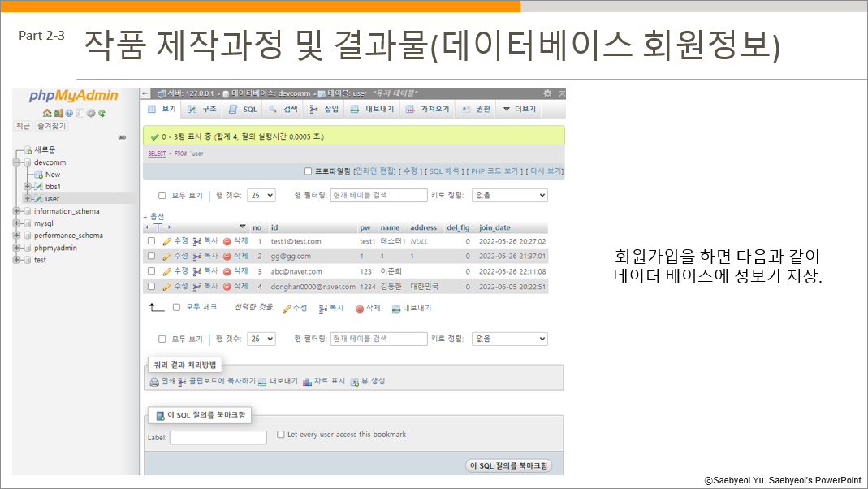Image resolution: width=868 pixels, height=489 pixels.
Task: Open the 가져오기 import tab
Action: [x=427, y=109]
